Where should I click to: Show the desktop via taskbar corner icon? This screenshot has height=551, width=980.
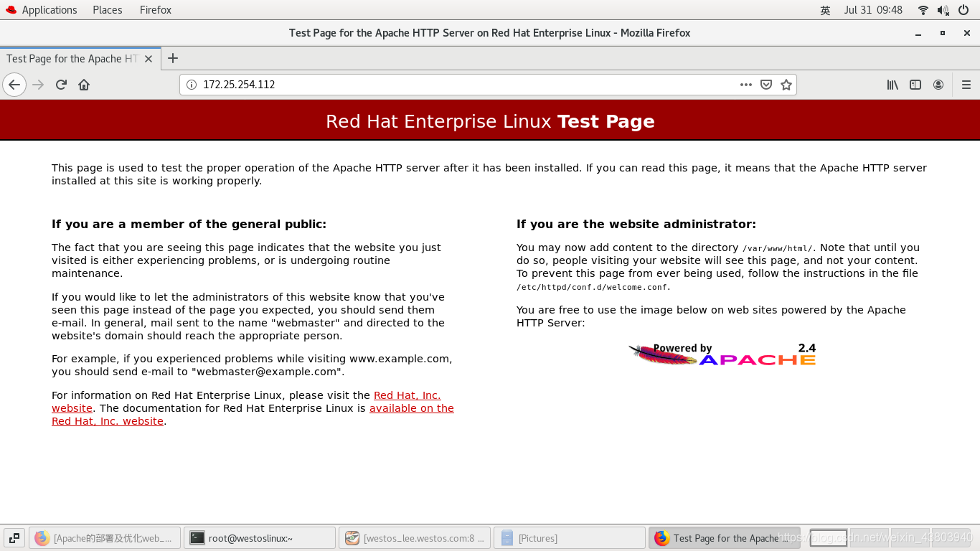pyautogui.click(x=14, y=538)
